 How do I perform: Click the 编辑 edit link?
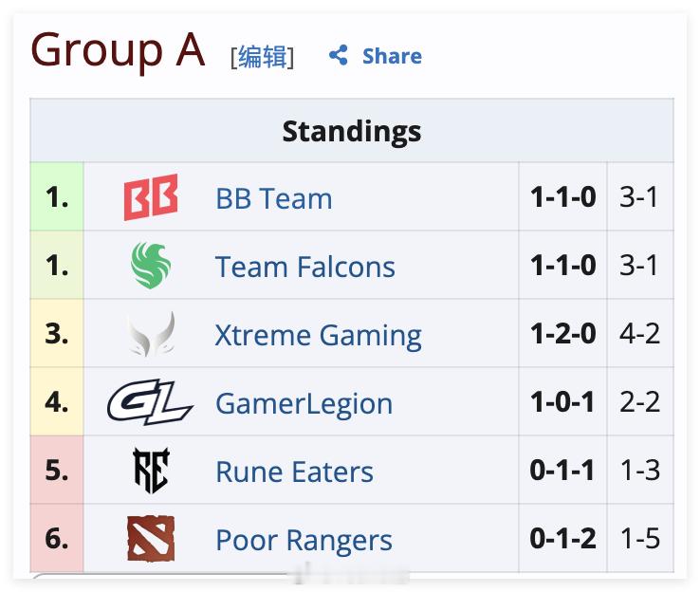(x=263, y=57)
